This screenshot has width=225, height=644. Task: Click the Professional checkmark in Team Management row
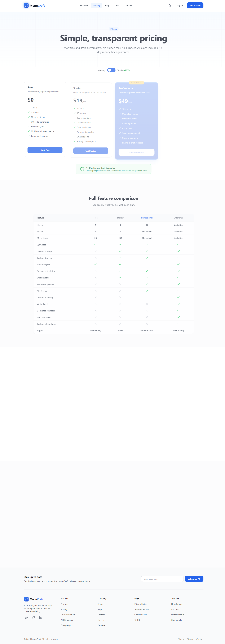coord(147,284)
